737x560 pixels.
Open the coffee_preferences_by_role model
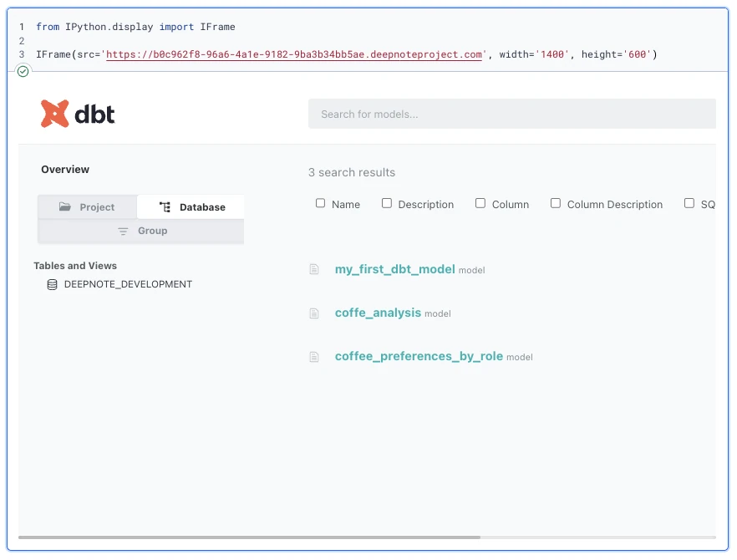[419, 356]
